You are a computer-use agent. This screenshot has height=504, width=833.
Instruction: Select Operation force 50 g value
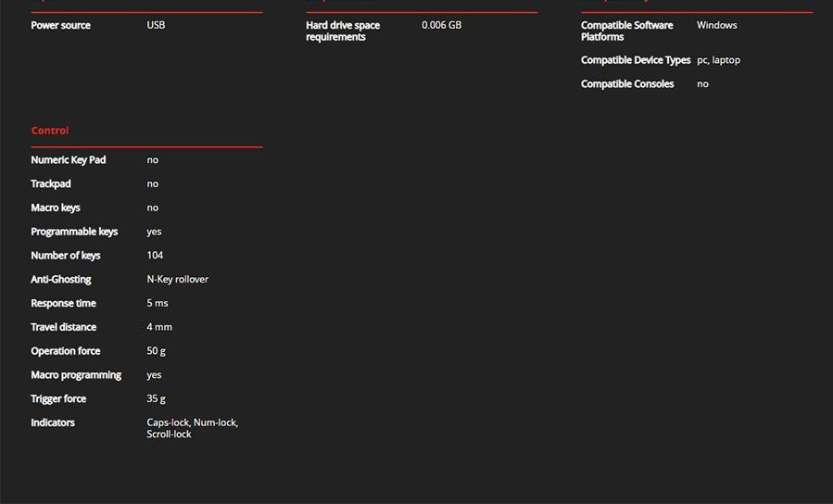[x=156, y=351]
